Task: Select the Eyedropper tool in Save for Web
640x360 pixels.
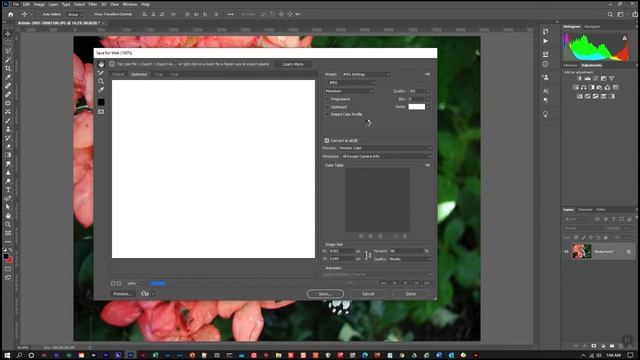Action: pos(101,89)
